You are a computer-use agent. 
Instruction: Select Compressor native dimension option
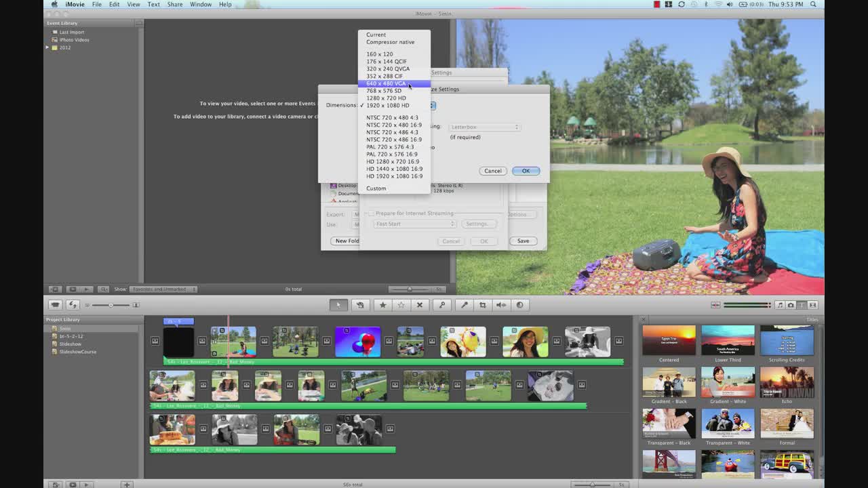coord(394,42)
